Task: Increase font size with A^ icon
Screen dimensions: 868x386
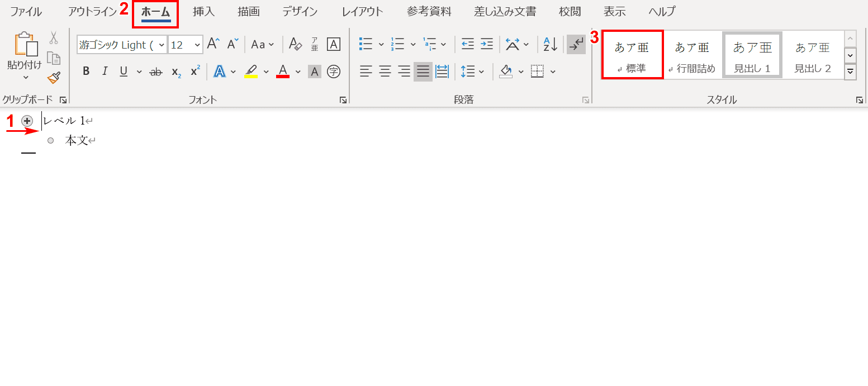Action: click(214, 44)
